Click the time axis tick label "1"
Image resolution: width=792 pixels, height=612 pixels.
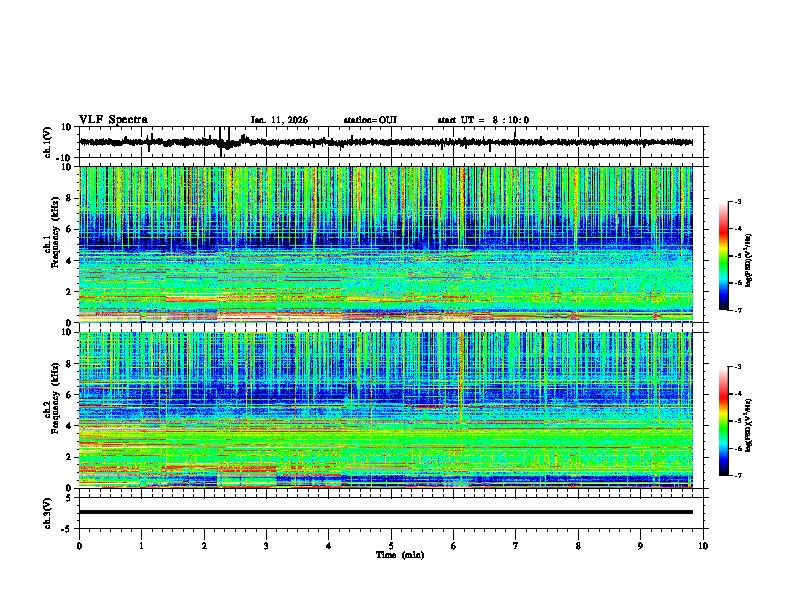(141, 546)
